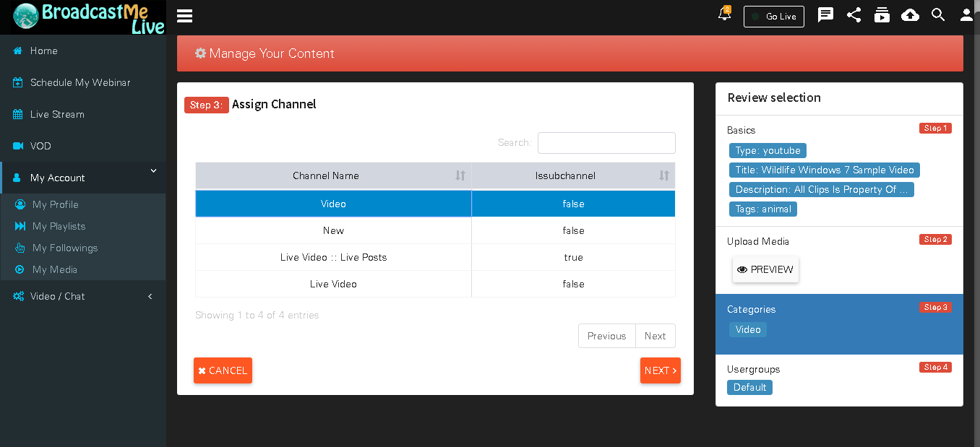Click the share icon in top bar
Screen dimensions: 980x447
click(x=854, y=15)
